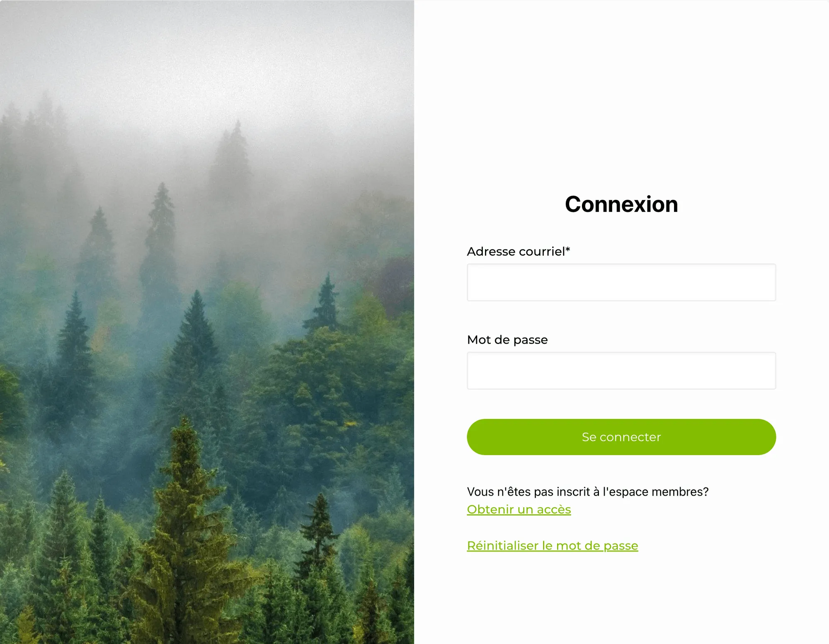
Task: Click blank white space above Connexion heading
Action: click(x=621, y=95)
